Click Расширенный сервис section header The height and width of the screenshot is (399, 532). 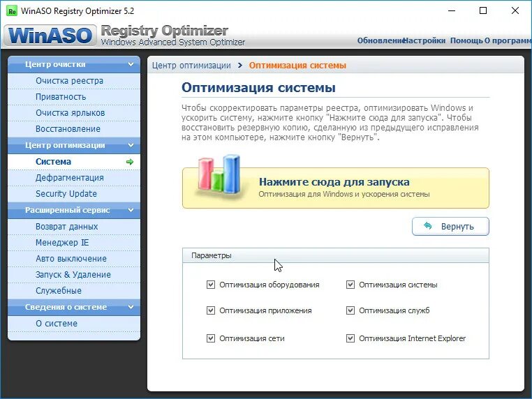point(74,210)
